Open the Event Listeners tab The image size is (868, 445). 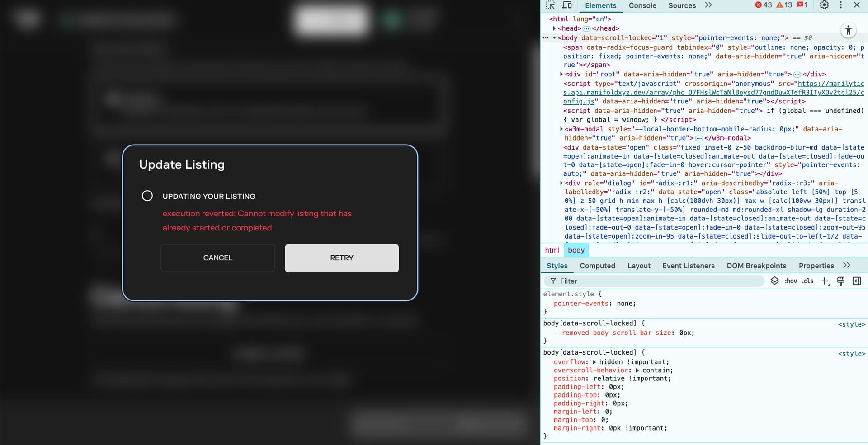(689, 266)
